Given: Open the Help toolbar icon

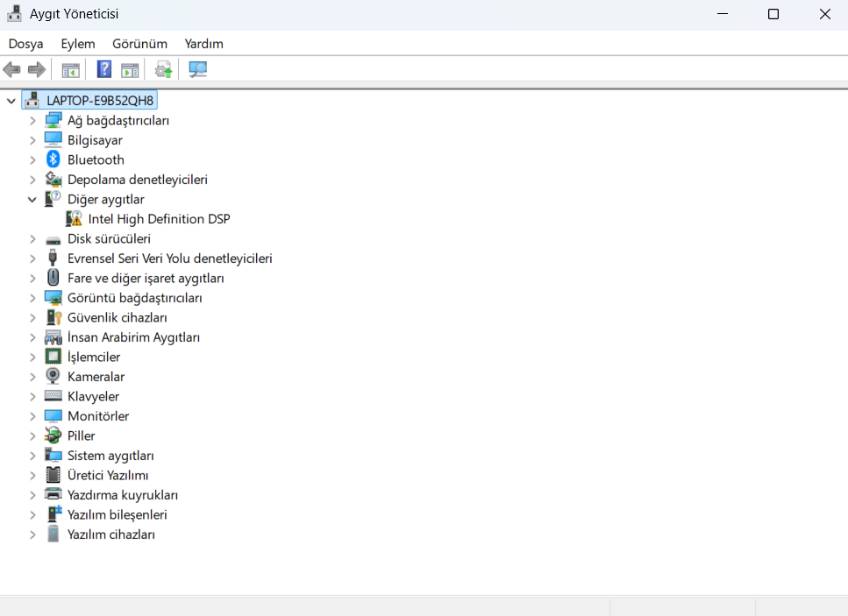Looking at the screenshot, I should click(103, 69).
